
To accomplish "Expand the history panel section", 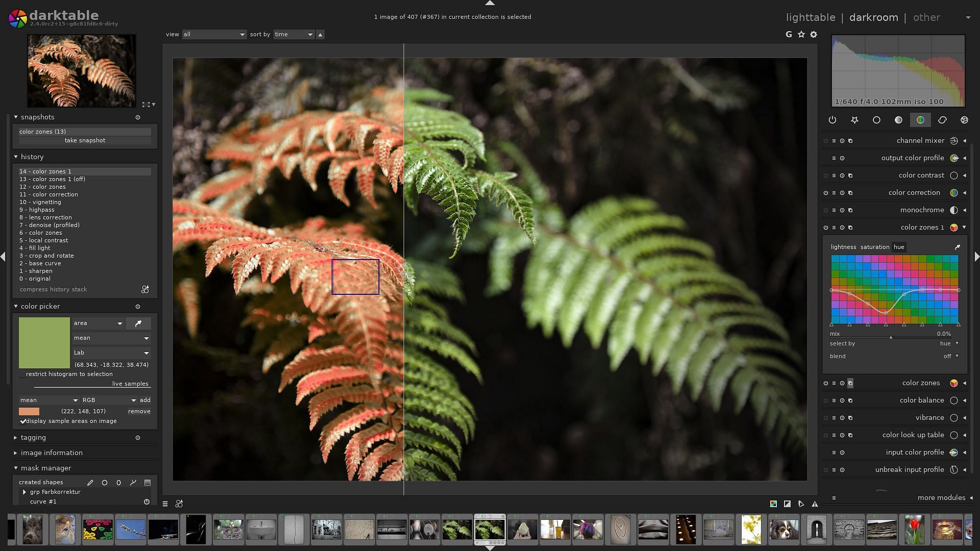I will 15,157.
